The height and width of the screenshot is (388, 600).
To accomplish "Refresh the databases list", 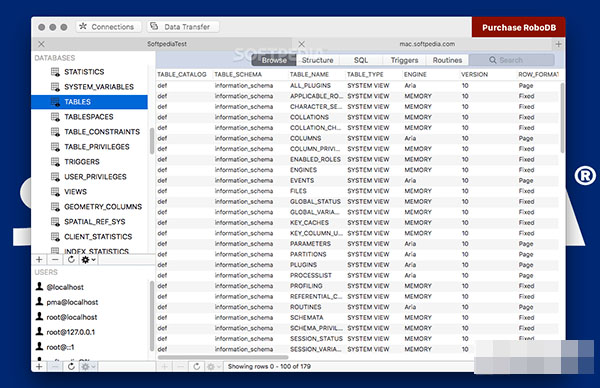I will click(71, 260).
